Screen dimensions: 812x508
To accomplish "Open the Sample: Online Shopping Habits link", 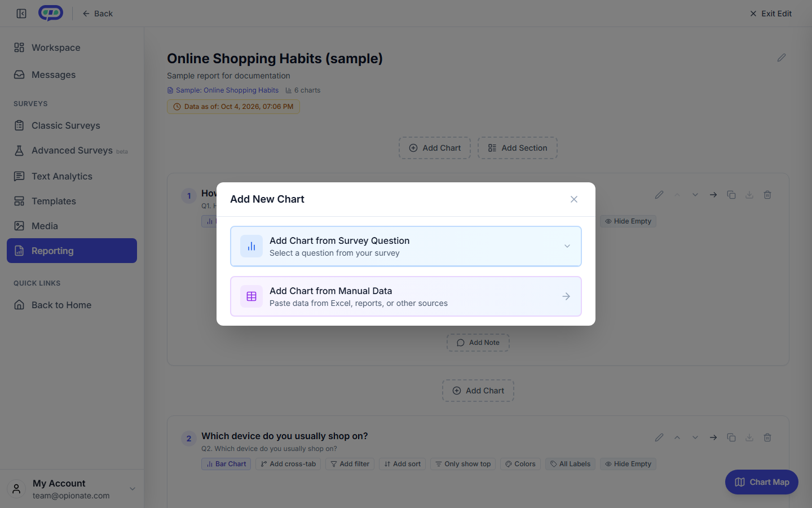I will coord(223,90).
